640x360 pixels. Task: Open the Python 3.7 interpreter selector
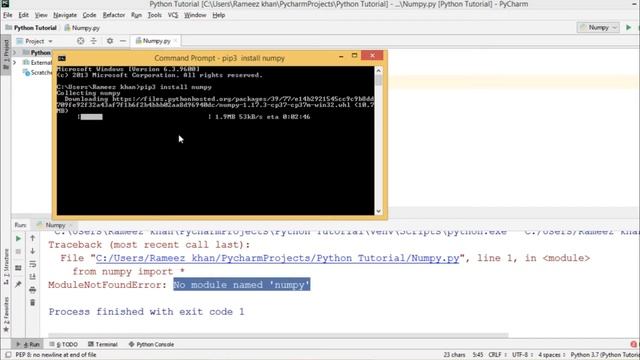605,355
